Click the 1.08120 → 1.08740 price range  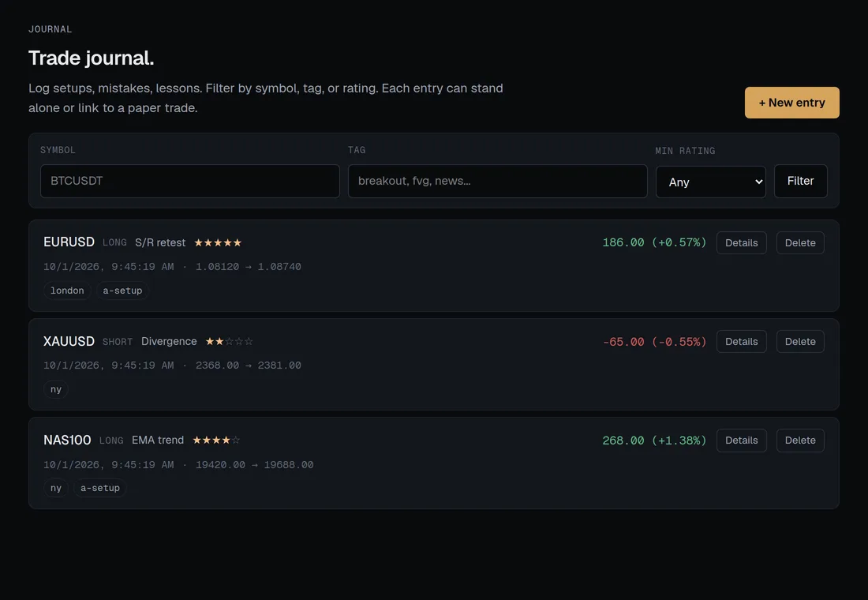pos(249,267)
